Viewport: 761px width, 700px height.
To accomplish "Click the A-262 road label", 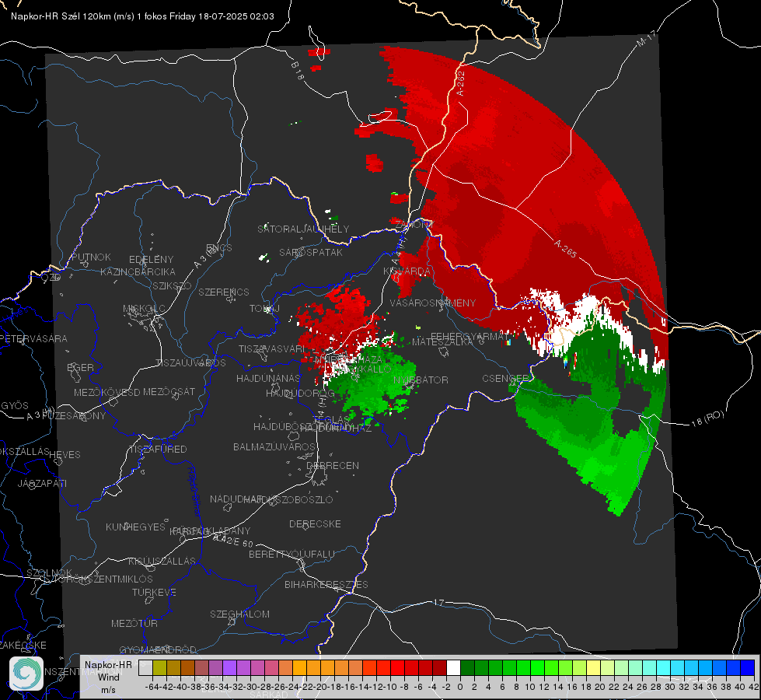I will [460, 83].
